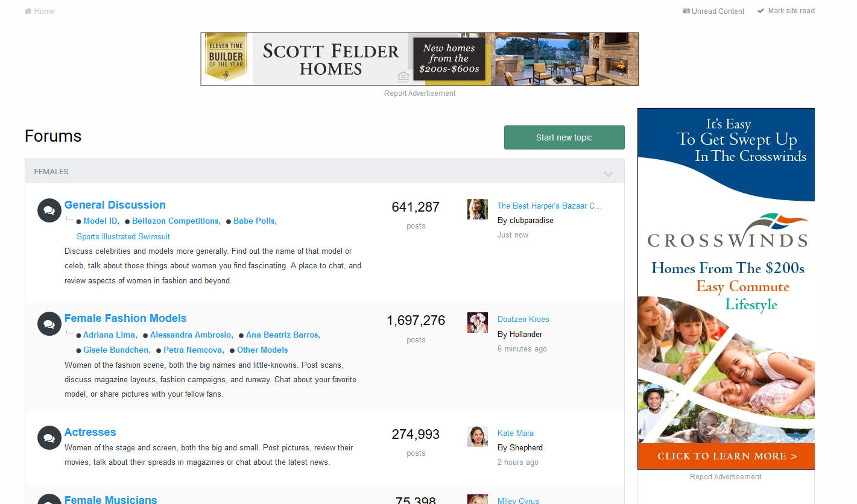Open the Actresses forum title
This screenshot has width=857, height=504.
tap(90, 432)
